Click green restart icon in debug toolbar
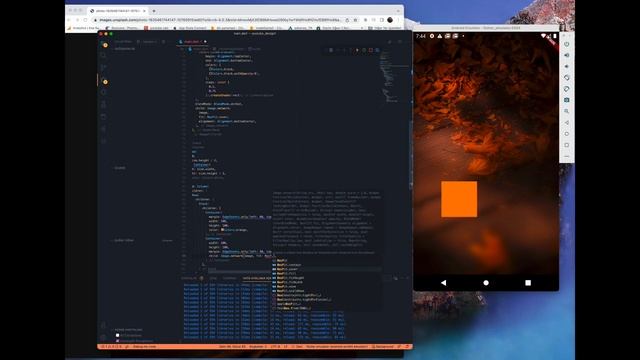This screenshot has height=360, width=640. pos(364,50)
